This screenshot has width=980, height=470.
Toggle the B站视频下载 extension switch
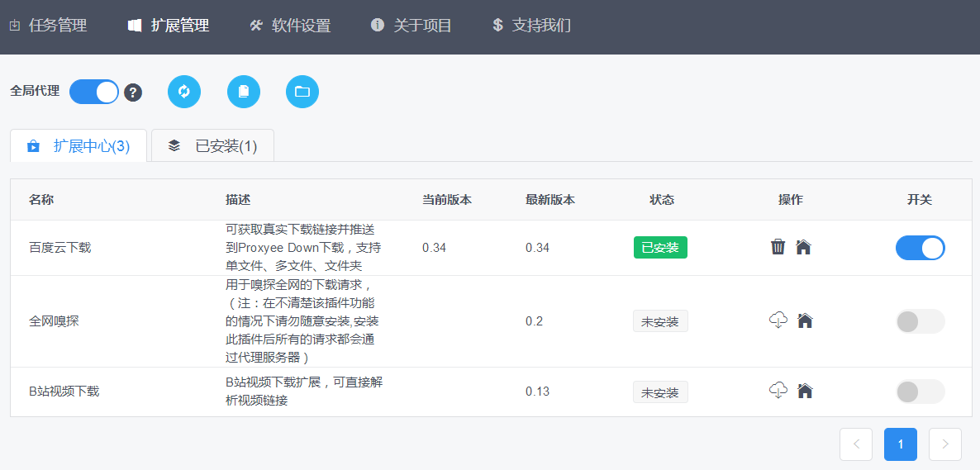point(920,392)
